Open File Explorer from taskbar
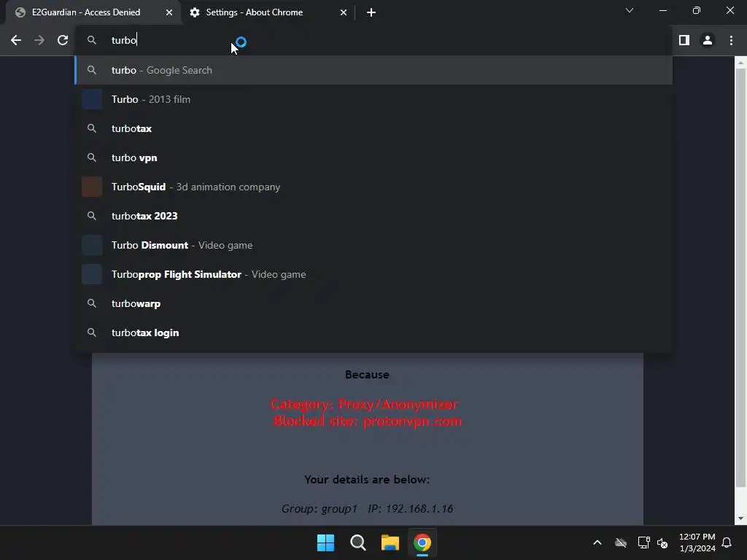Screen dimensions: 747x560 [x=390, y=542]
